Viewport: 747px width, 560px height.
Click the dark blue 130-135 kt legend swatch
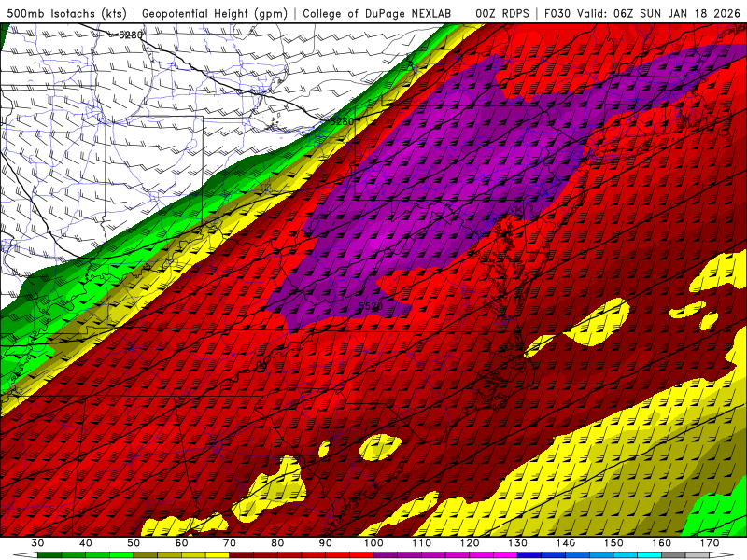529,555
